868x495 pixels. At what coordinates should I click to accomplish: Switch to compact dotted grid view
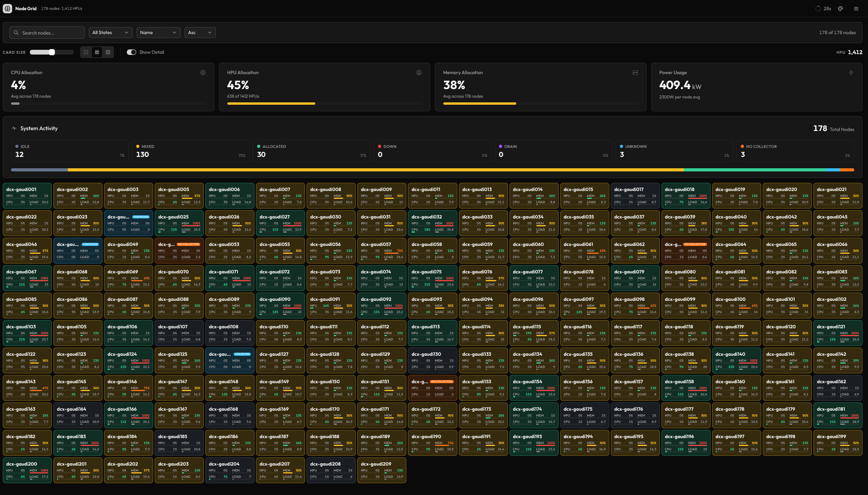pos(86,52)
